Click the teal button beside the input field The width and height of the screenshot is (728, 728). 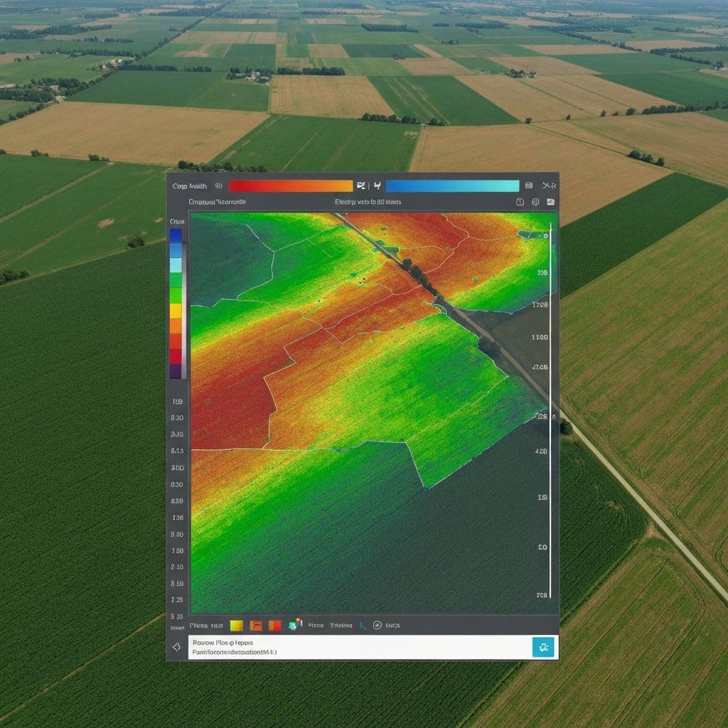click(542, 647)
